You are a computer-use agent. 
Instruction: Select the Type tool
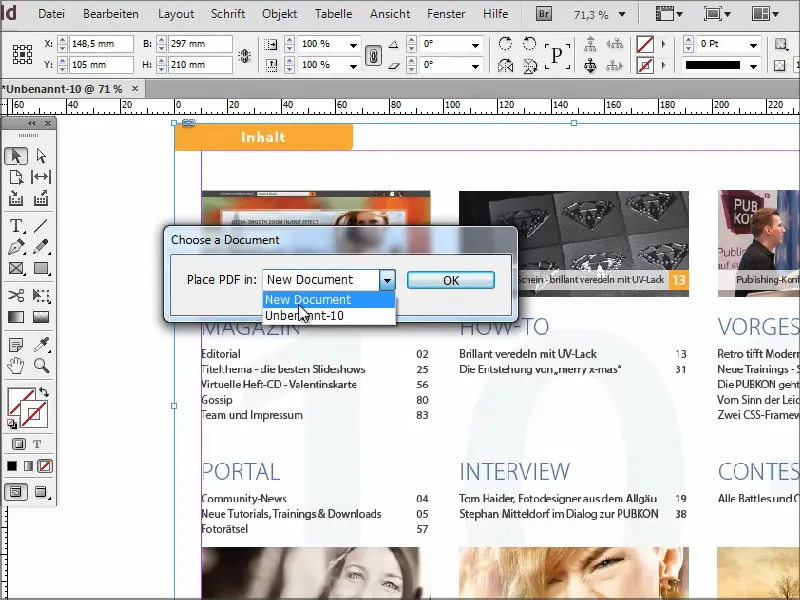tap(16, 226)
